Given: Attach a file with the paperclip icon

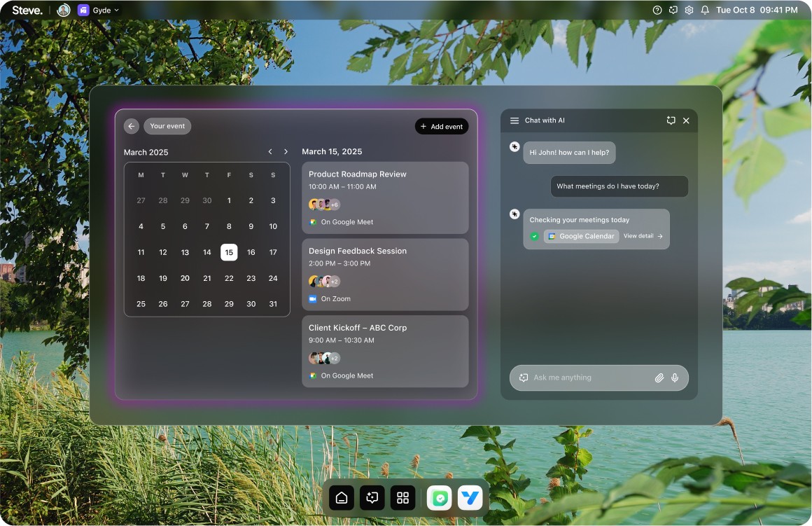Looking at the screenshot, I should pos(659,378).
